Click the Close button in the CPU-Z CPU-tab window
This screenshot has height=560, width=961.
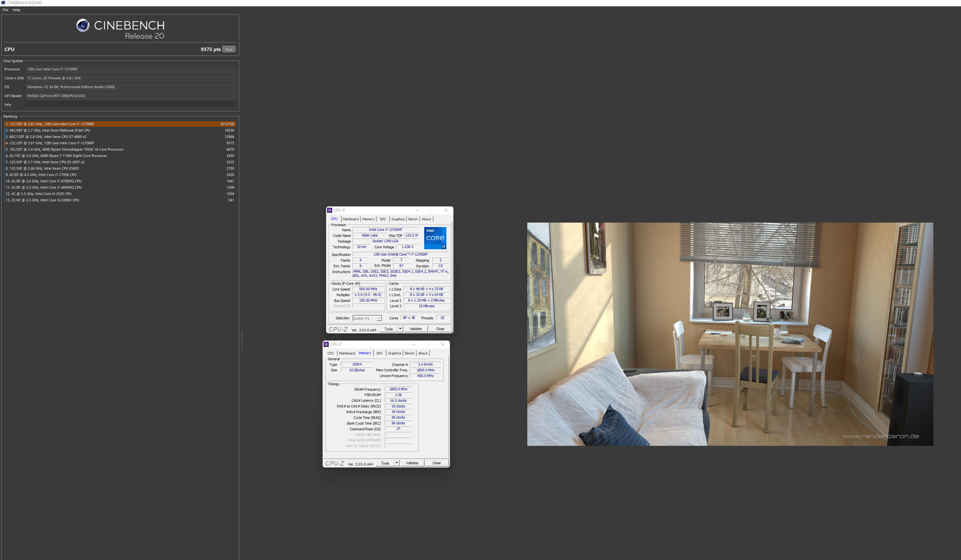pyautogui.click(x=440, y=329)
